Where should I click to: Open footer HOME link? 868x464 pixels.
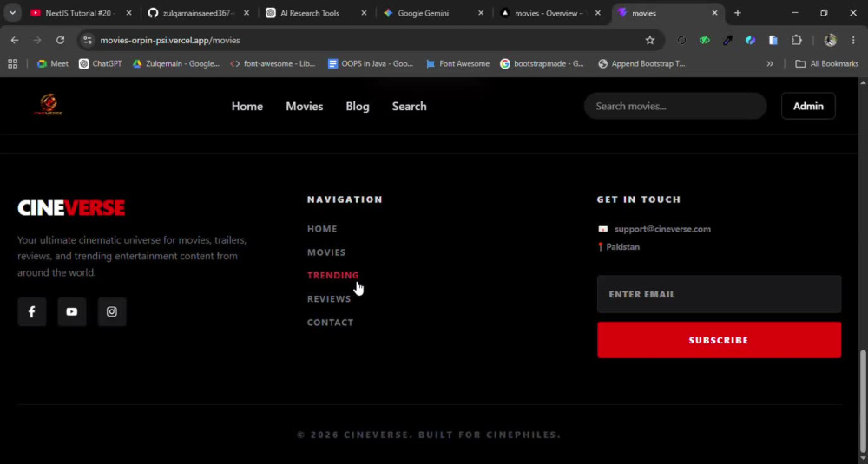322,229
